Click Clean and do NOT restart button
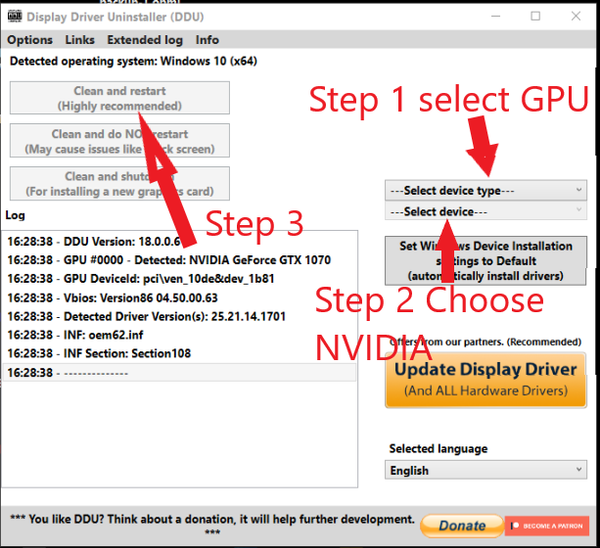 pyautogui.click(x=120, y=141)
